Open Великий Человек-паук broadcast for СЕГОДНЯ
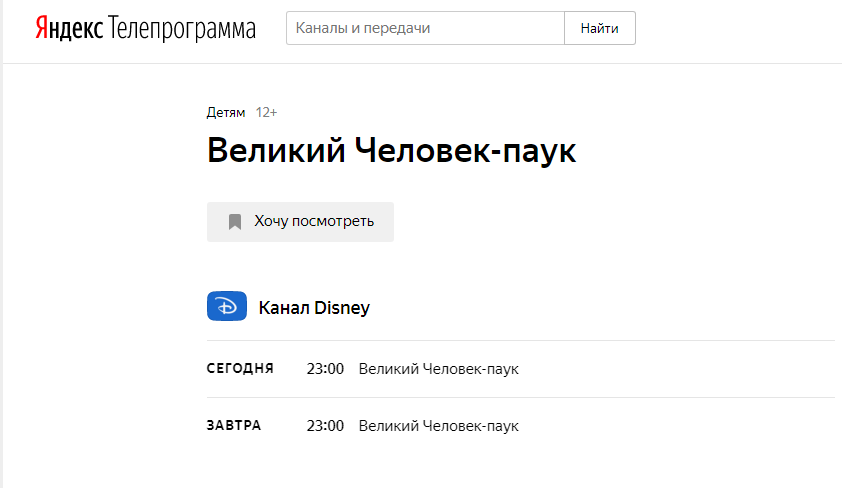Image resolution: width=842 pixels, height=488 pixels. (439, 369)
